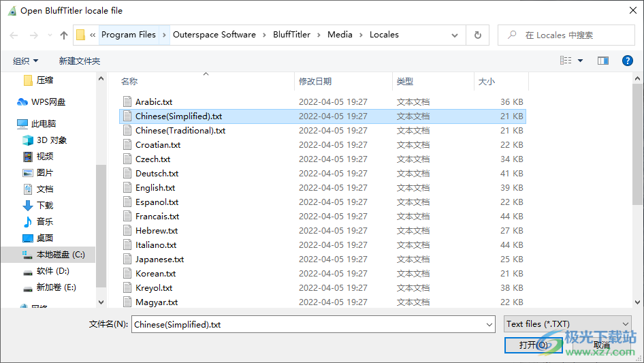Toggle the preview pane icon
This screenshot has height=363, width=644.
point(602,61)
